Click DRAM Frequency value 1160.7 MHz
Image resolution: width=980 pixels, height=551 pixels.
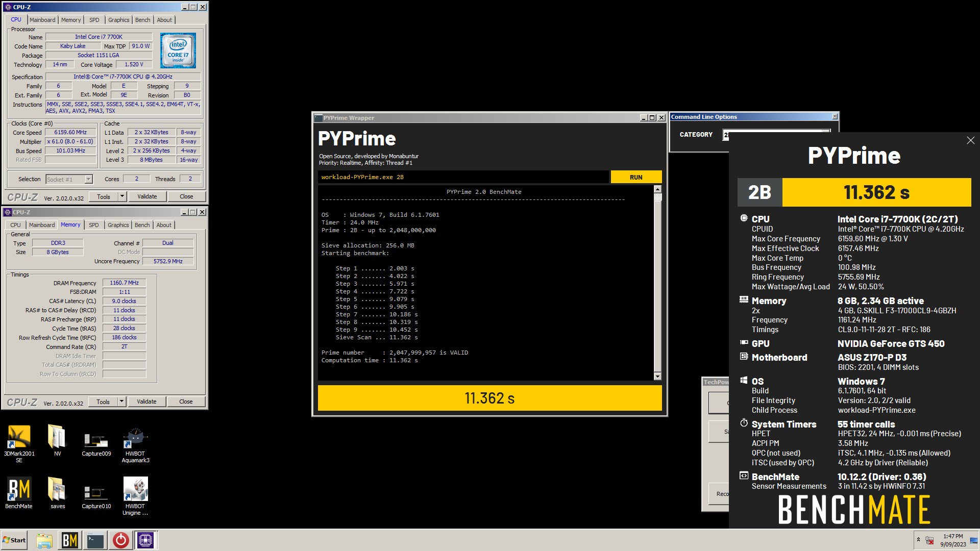[124, 283]
